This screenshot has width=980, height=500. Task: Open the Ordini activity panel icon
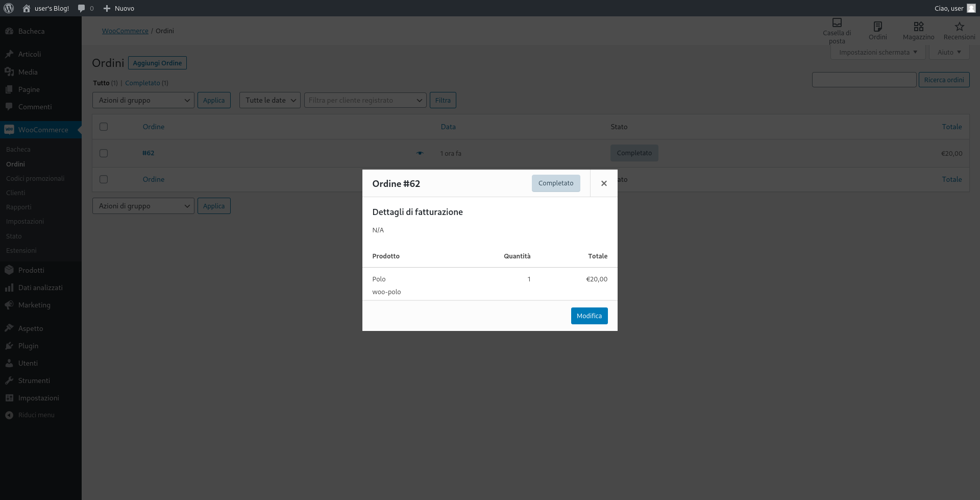pyautogui.click(x=878, y=27)
